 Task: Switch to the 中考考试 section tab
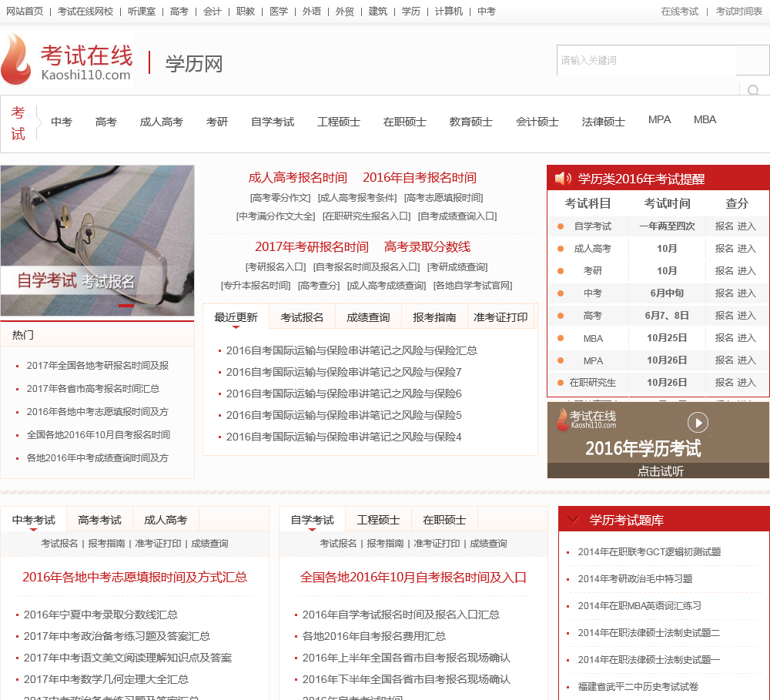pos(33,520)
